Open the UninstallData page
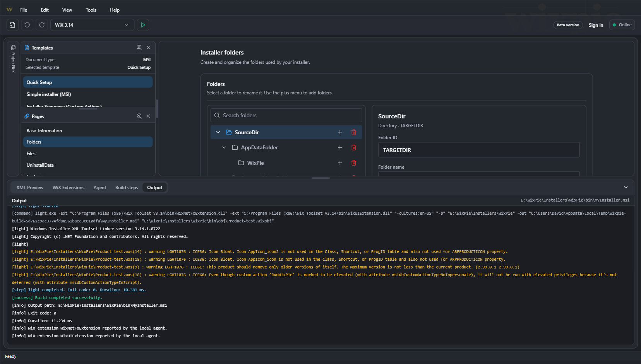 [88, 165]
